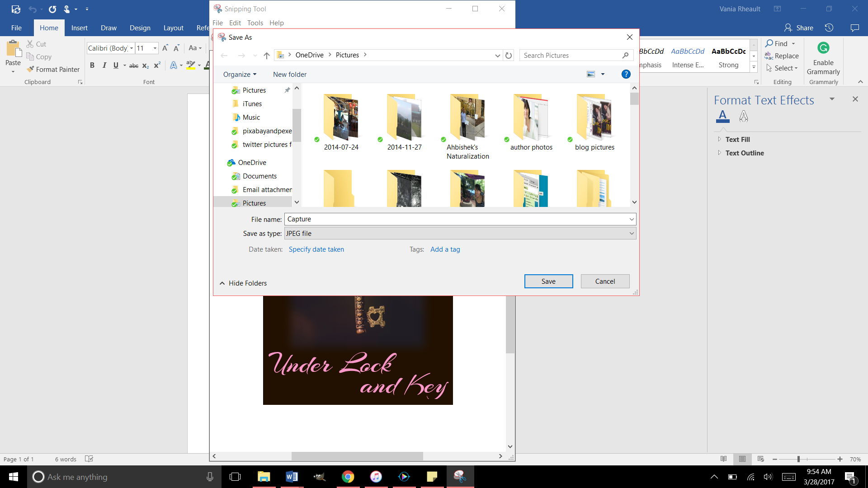Click the Up one level arrow

pos(267,55)
